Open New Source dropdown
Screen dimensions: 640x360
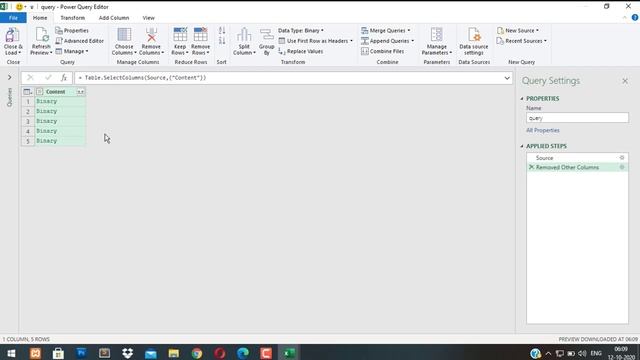point(518,31)
